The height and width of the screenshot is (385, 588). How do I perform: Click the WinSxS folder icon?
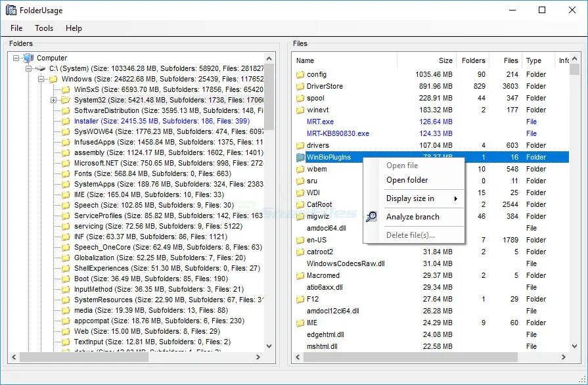(x=66, y=89)
